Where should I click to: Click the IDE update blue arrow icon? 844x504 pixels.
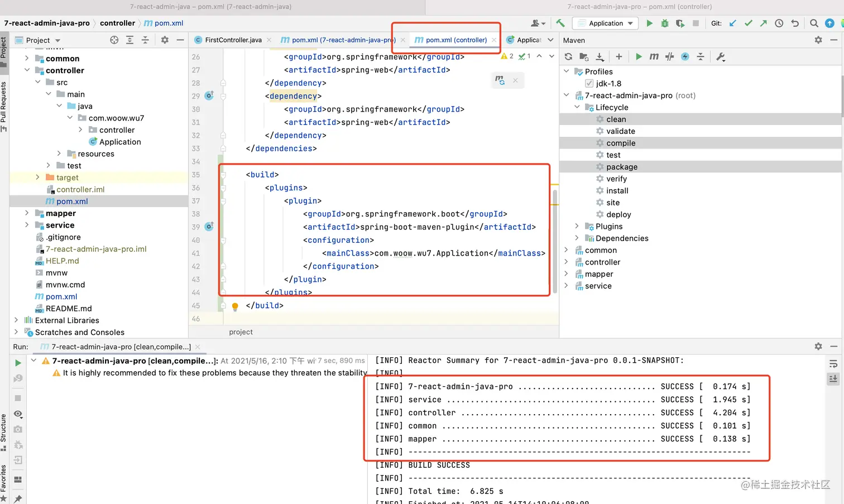click(x=829, y=23)
